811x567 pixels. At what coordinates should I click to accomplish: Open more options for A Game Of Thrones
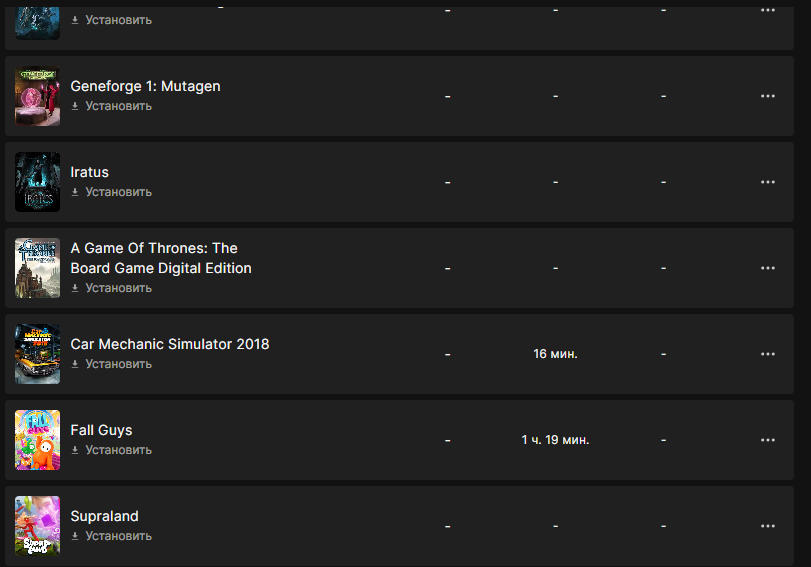pos(768,268)
